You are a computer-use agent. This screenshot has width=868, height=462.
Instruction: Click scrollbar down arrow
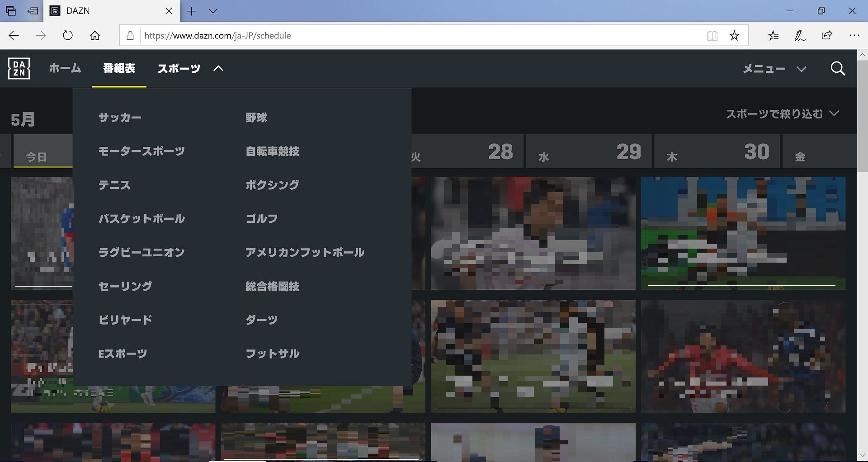[862, 456]
